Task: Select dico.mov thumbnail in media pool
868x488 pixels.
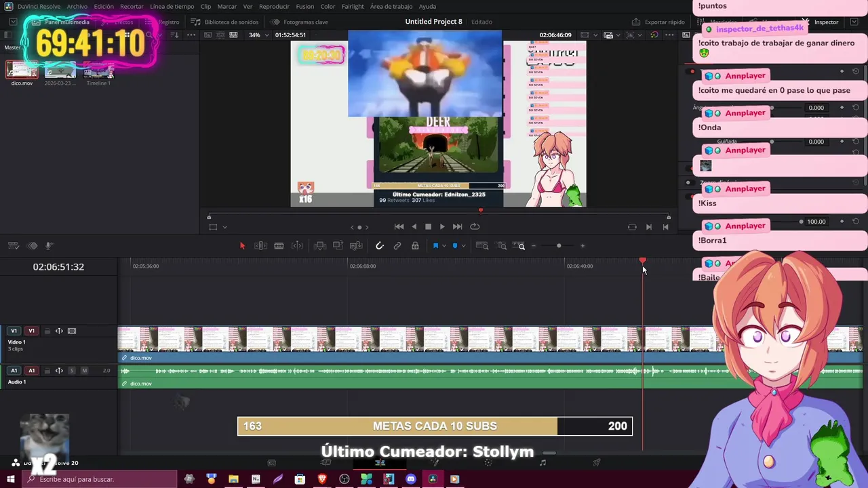Action: point(22,70)
